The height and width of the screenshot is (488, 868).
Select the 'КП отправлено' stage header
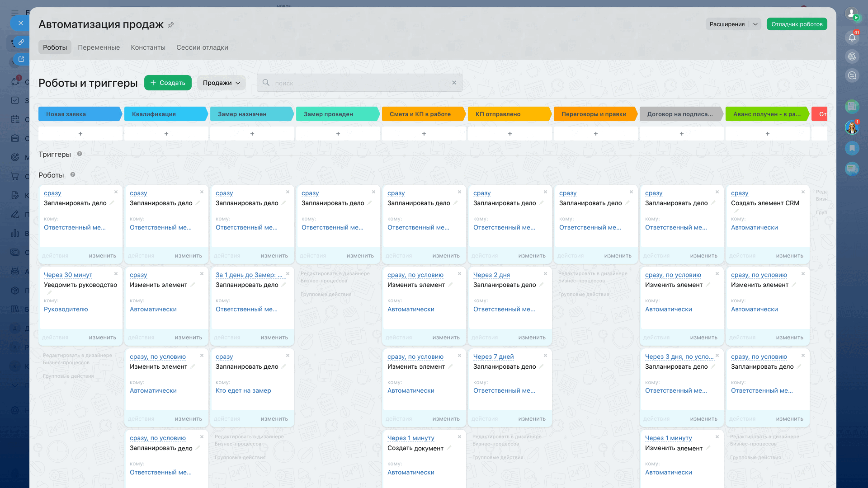pos(509,114)
